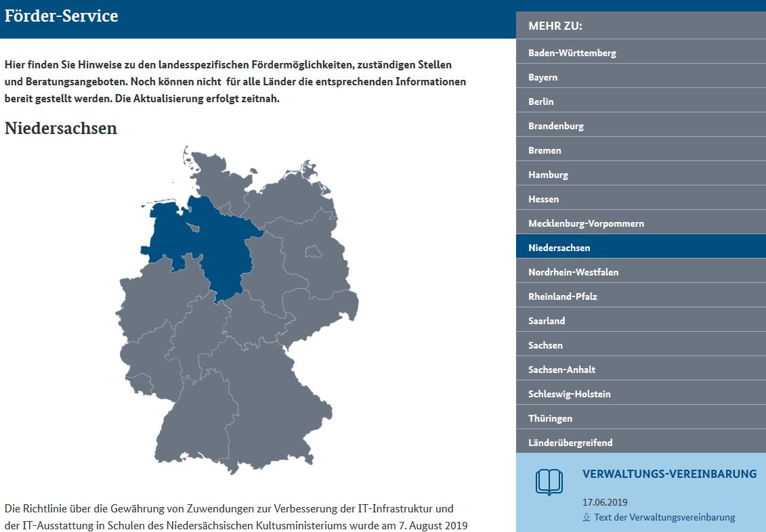
Task: Open Sachsen-Anhalt funding information
Action: [x=560, y=368]
